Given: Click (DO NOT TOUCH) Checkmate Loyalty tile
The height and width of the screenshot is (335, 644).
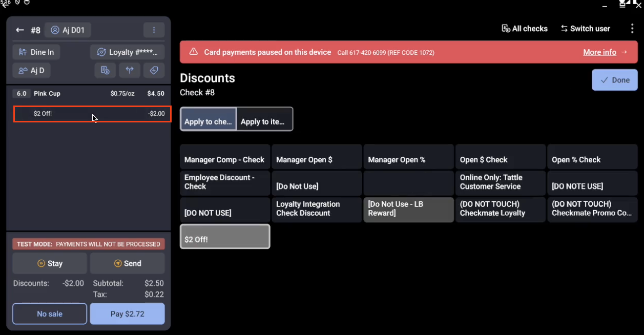Looking at the screenshot, I should pos(500,210).
